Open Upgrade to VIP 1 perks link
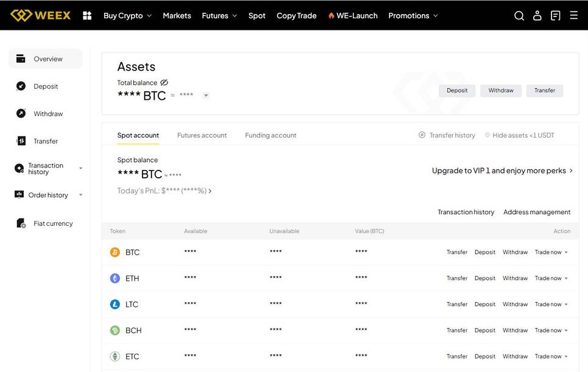 click(x=503, y=170)
